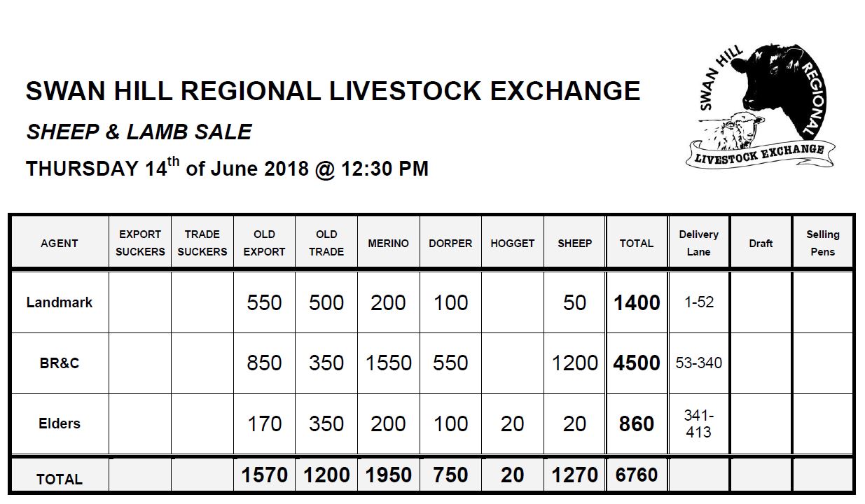Image resolution: width=865 pixels, height=504 pixels.
Task: Click the Sheep & Lamb Sale subtitle
Action: click(139, 132)
